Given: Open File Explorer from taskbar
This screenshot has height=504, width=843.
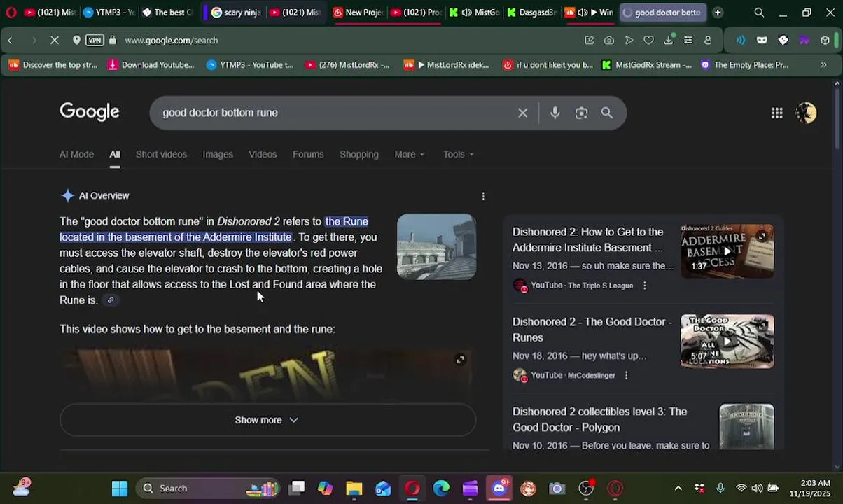Looking at the screenshot, I should point(354,488).
